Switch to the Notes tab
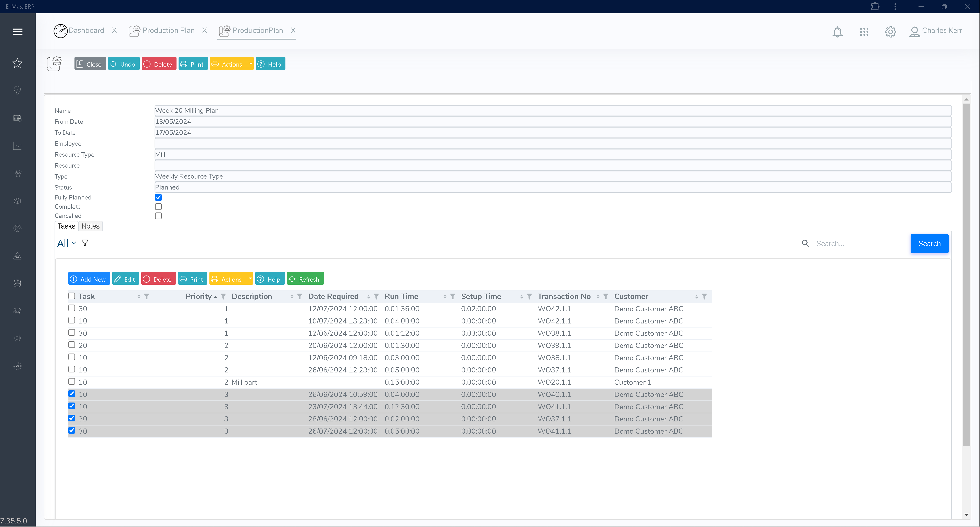 tap(90, 226)
